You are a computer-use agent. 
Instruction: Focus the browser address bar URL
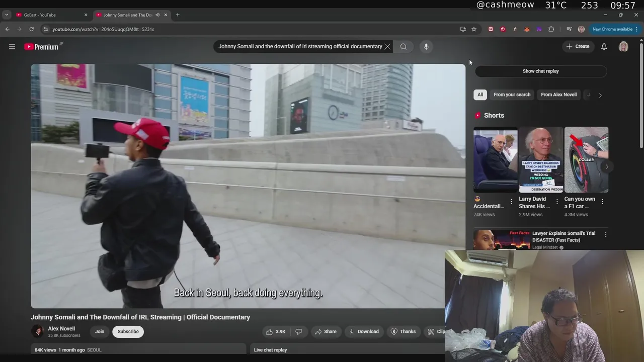pyautogui.click(x=103, y=29)
